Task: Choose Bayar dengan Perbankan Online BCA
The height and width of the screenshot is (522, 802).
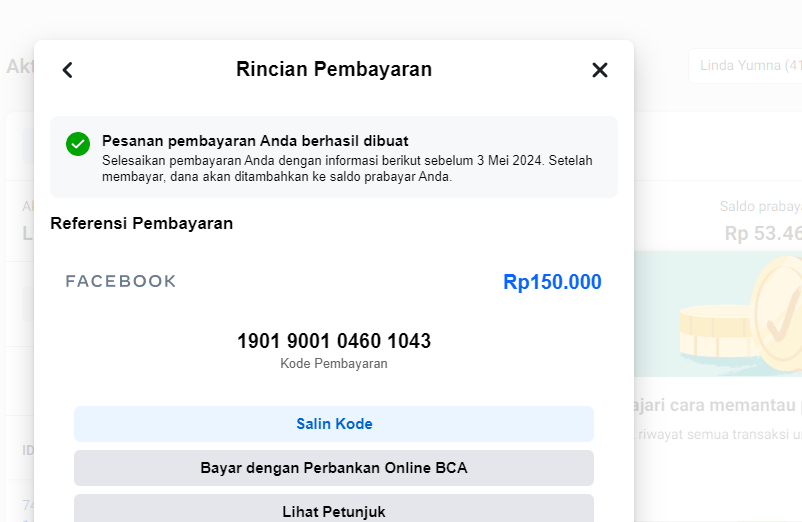Action: pyautogui.click(x=334, y=468)
